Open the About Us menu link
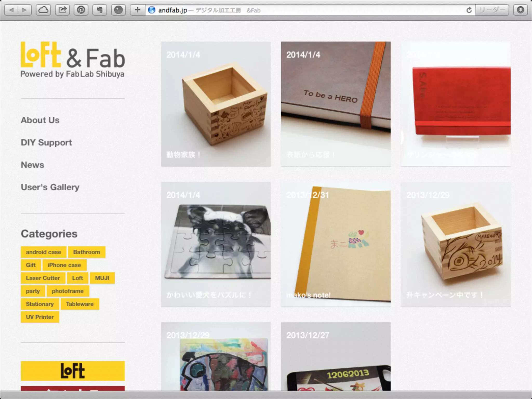 click(40, 120)
